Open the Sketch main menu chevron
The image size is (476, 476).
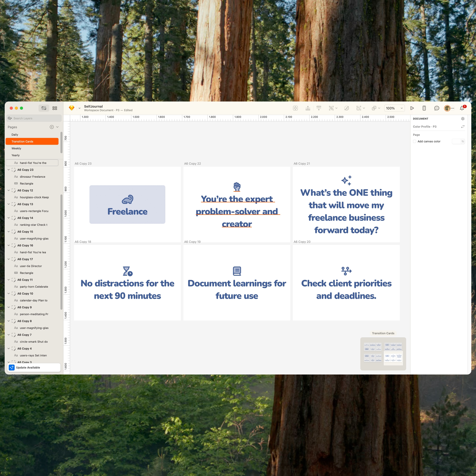(x=79, y=108)
